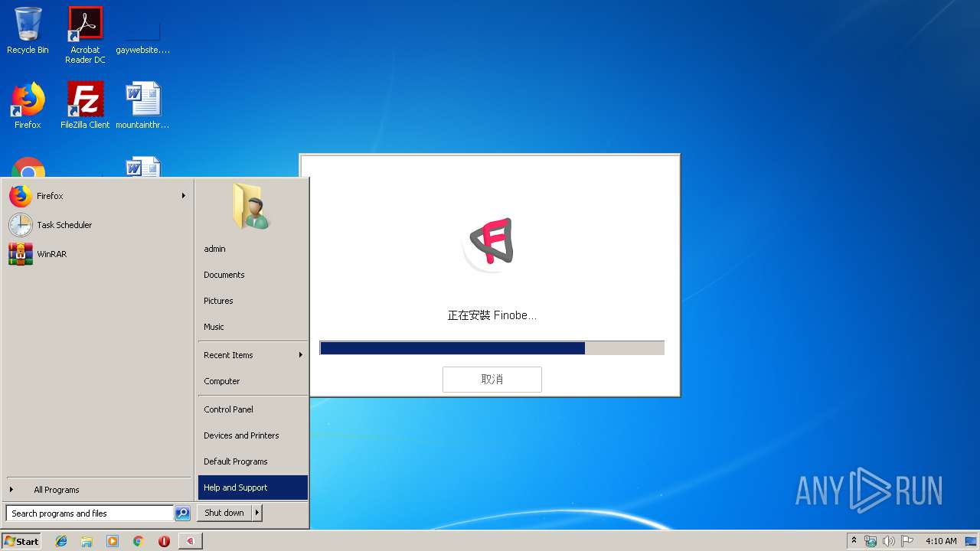980x551 pixels.
Task: Open the Shut down options arrow
Action: [x=257, y=513]
